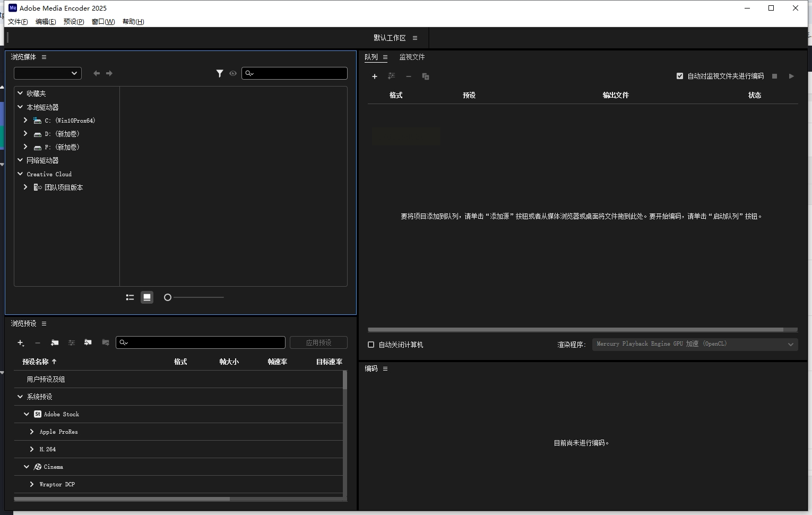
Task: Collapse the 本地驱动器 section
Action: [20, 107]
